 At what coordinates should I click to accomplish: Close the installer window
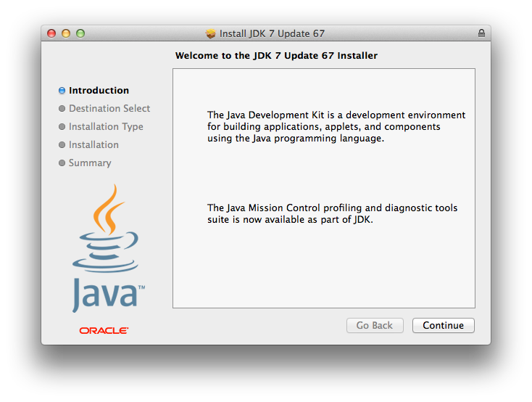click(51, 33)
